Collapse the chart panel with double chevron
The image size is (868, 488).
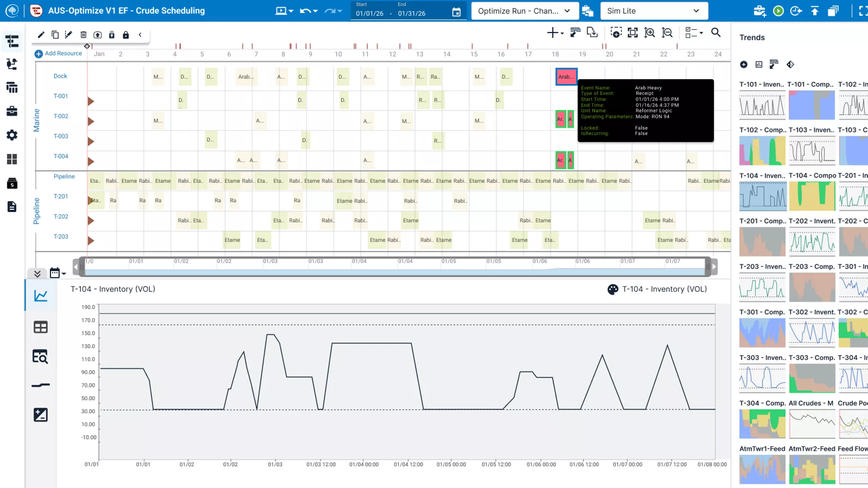[x=38, y=273]
